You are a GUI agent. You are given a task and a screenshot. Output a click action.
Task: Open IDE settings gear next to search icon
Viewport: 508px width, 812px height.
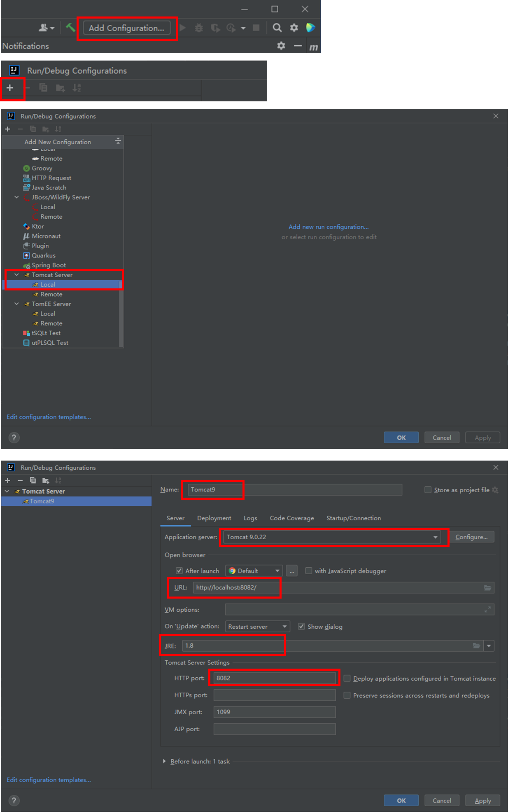pos(294,28)
